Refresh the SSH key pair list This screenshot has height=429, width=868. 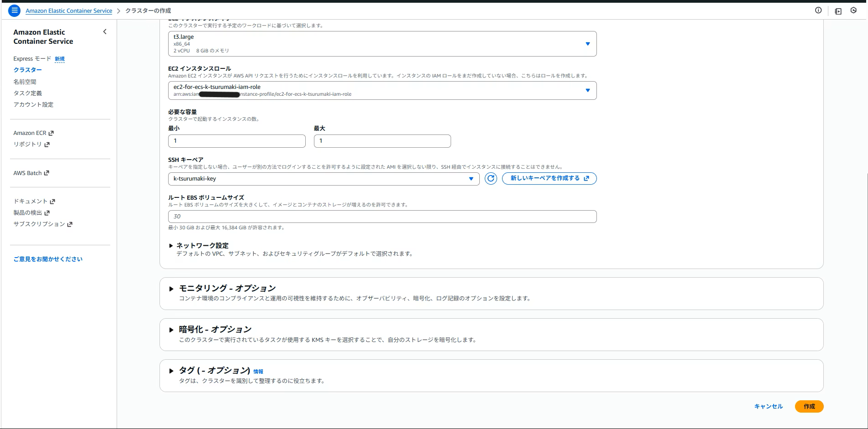(x=491, y=179)
